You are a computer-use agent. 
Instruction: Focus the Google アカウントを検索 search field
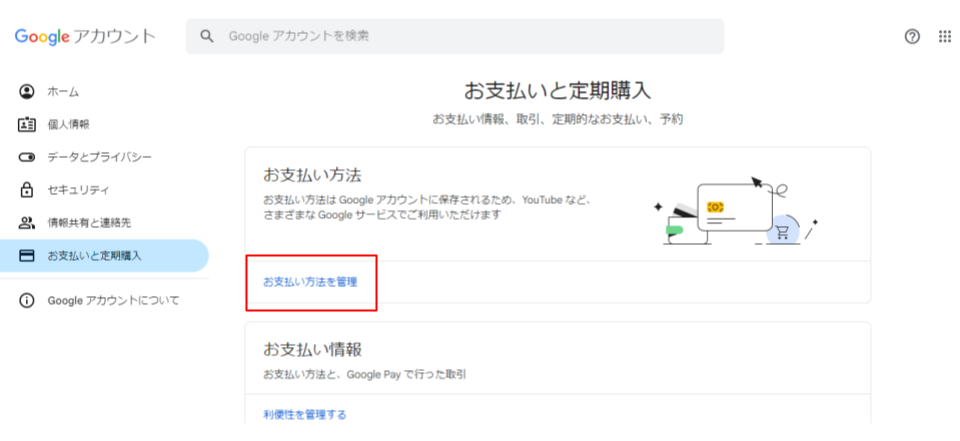[x=455, y=36]
